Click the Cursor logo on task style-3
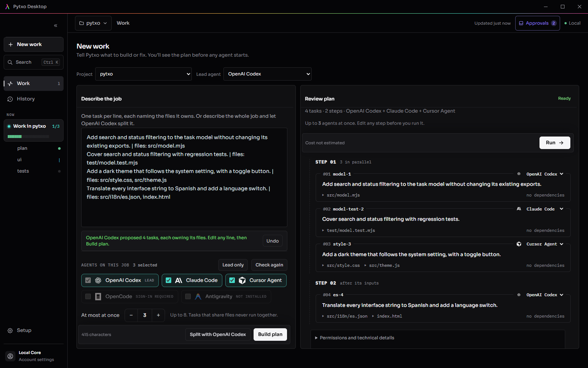Screen dimensions: 588x368 519,244
